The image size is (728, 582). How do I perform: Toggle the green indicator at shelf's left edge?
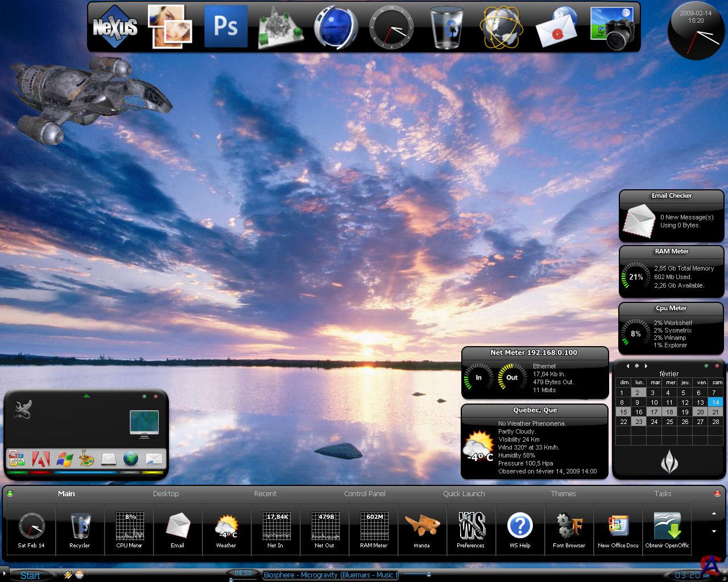(10, 493)
